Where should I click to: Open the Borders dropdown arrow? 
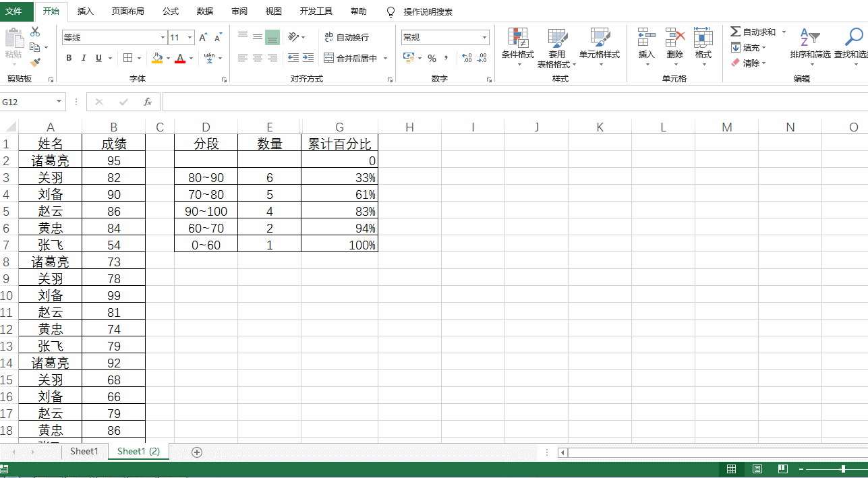click(139, 58)
